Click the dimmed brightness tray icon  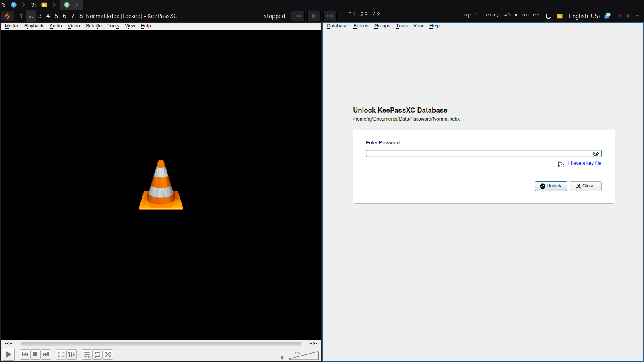pos(620,16)
